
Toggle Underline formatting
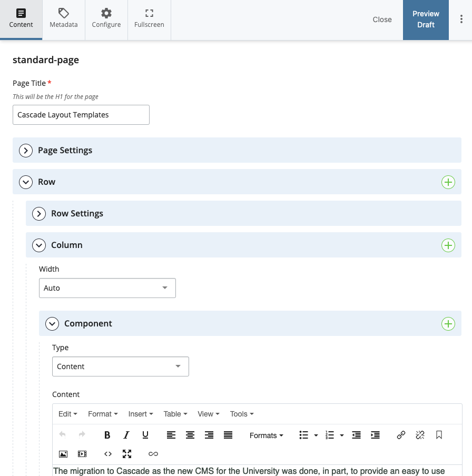(145, 435)
